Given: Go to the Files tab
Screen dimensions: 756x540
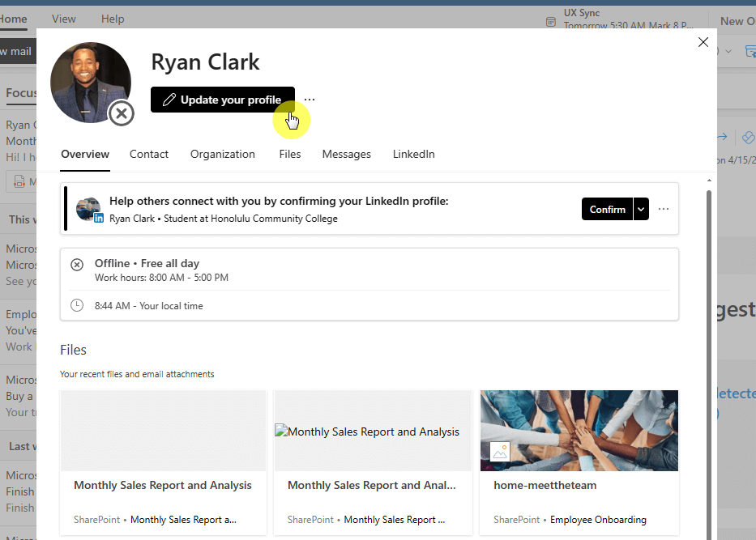Looking at the screenshot, I should point(290,154).
